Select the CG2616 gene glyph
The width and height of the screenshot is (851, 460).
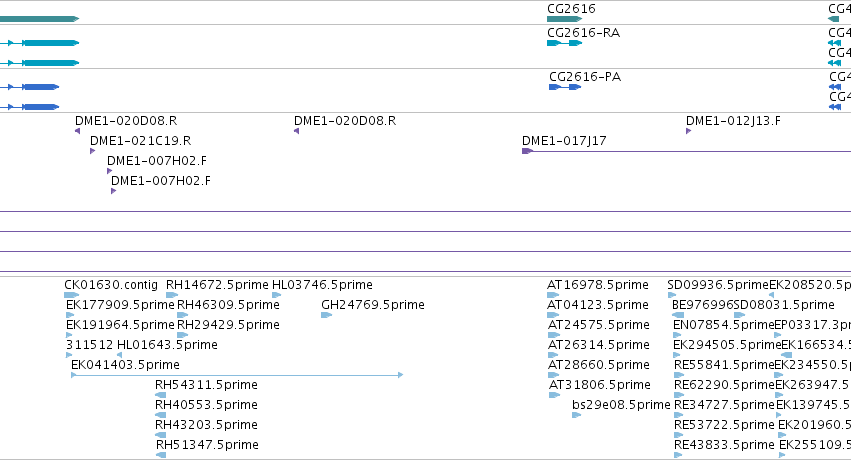(564, 19)
